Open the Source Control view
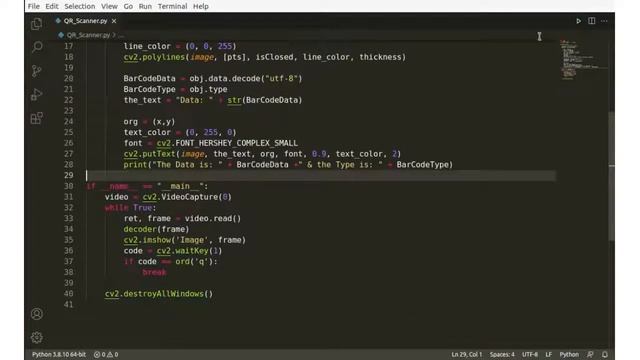 pos(37,71)
